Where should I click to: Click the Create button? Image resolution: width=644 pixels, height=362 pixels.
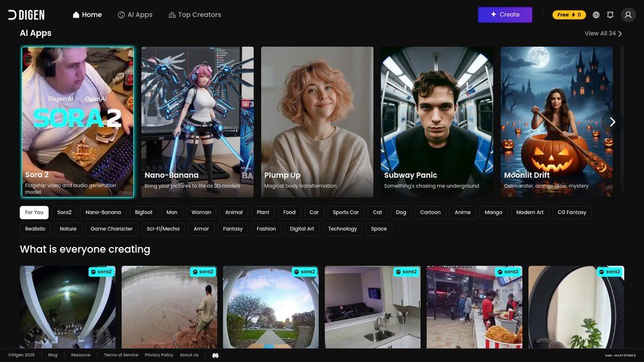pyautogui.click(x=505, y=15)
